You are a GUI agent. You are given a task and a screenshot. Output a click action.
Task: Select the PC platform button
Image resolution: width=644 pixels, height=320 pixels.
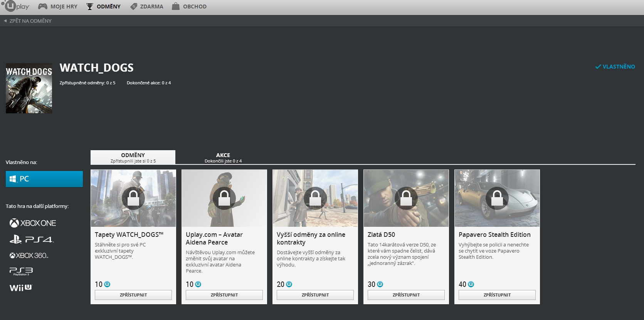44,179
